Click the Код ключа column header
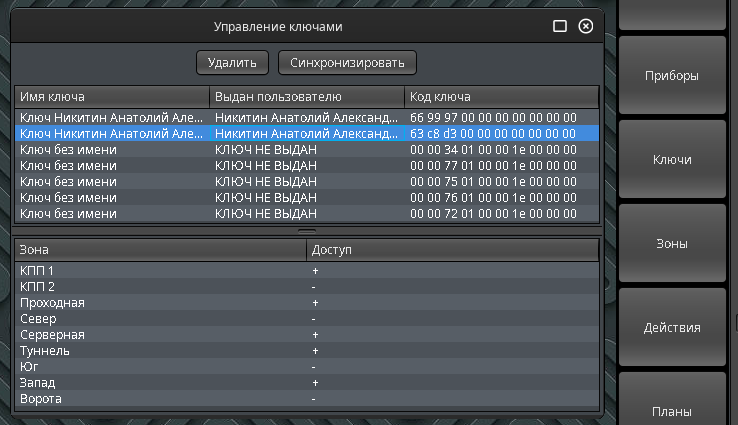 point(500,97)
